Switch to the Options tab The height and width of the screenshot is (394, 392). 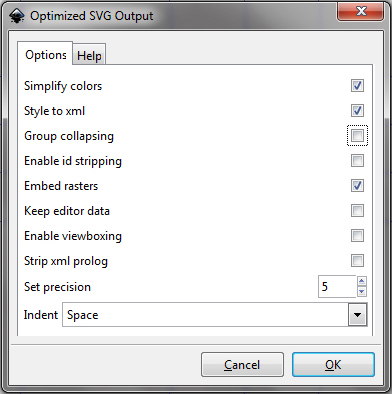45,55
